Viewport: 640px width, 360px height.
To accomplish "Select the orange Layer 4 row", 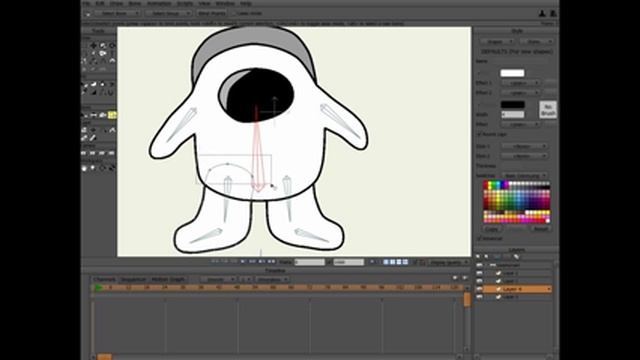I will tap(518, 289).
